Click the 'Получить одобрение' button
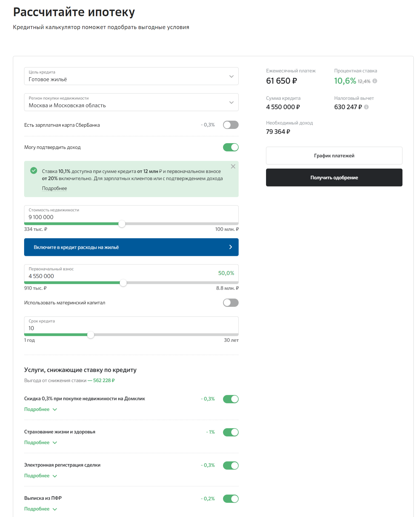This screenshot has height=517, width=420. 334,178
